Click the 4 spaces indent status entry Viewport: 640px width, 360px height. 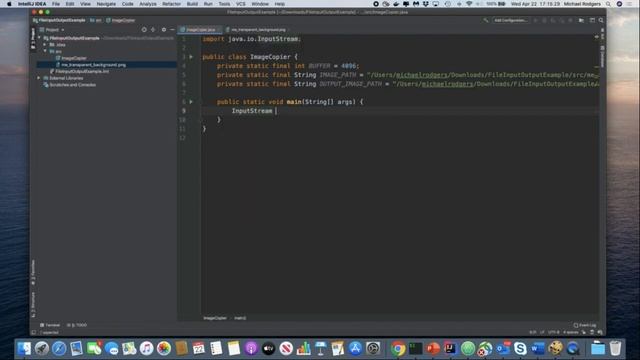point(571,332)
